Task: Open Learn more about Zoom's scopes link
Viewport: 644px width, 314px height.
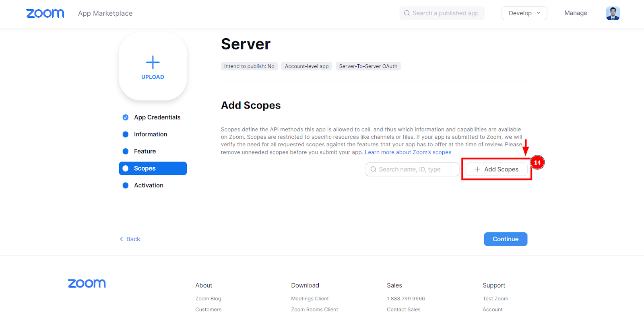Action: [408, 152]
